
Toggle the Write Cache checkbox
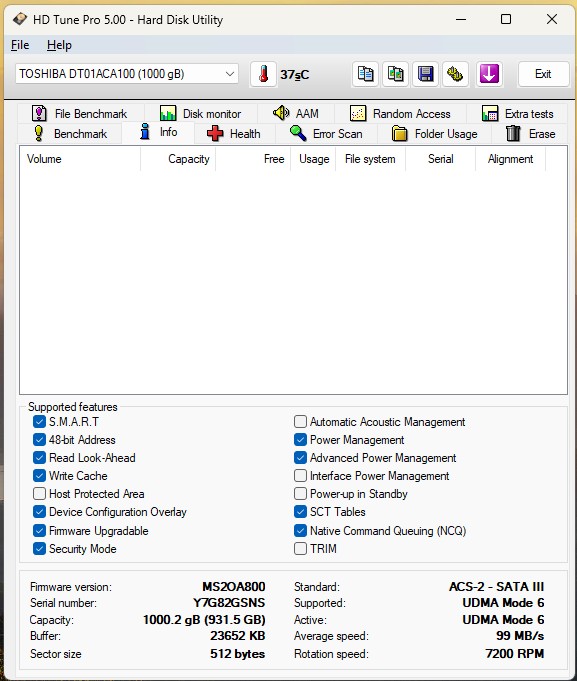(39, 476)
